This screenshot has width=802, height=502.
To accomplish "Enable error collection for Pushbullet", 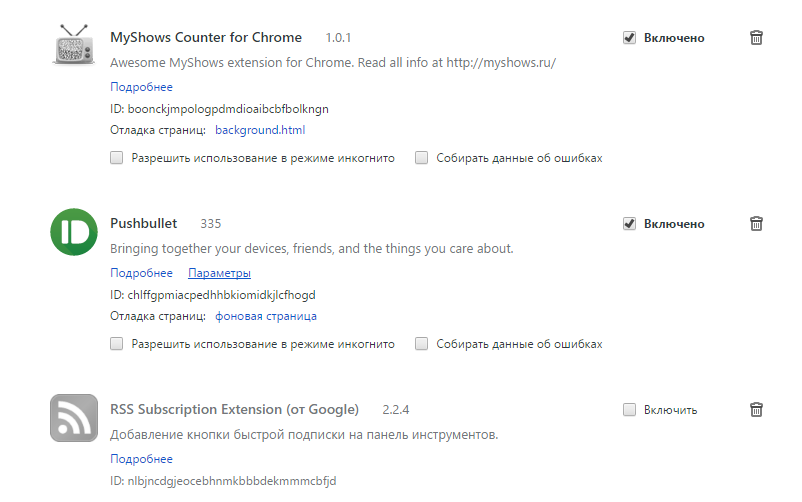I will coord(422,344).
